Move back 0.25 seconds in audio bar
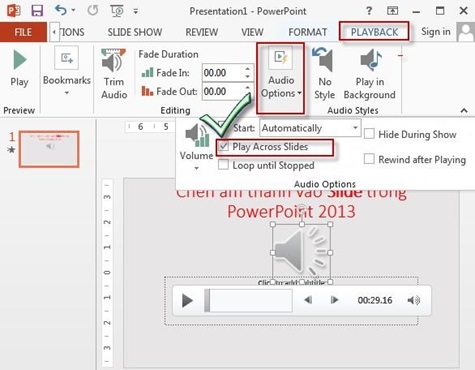The width and height of the screenshot is (475, 370). tap(308, 300)
